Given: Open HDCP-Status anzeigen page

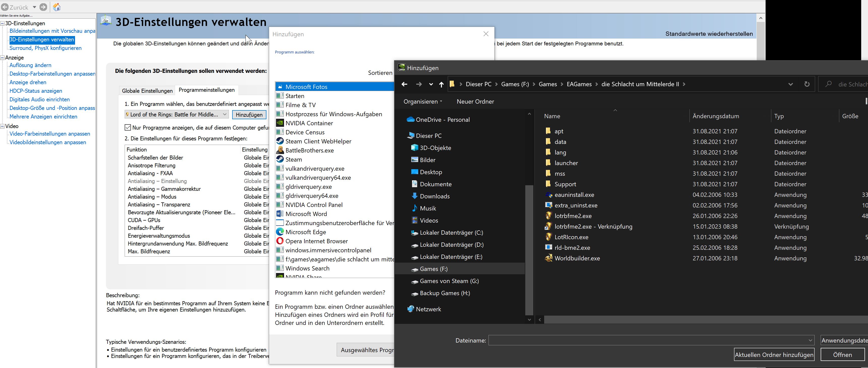Looking at the screenshot, I should (36, 91).
